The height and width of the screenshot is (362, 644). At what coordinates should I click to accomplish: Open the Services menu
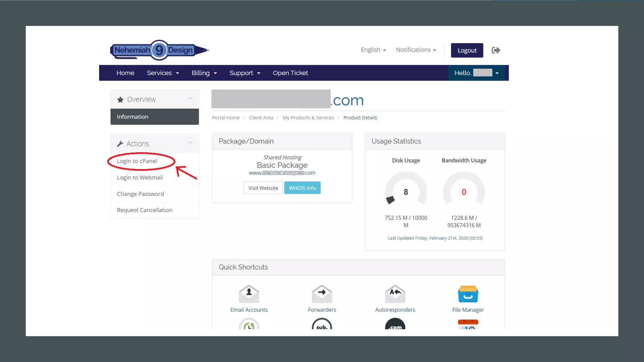click(163, 73)
